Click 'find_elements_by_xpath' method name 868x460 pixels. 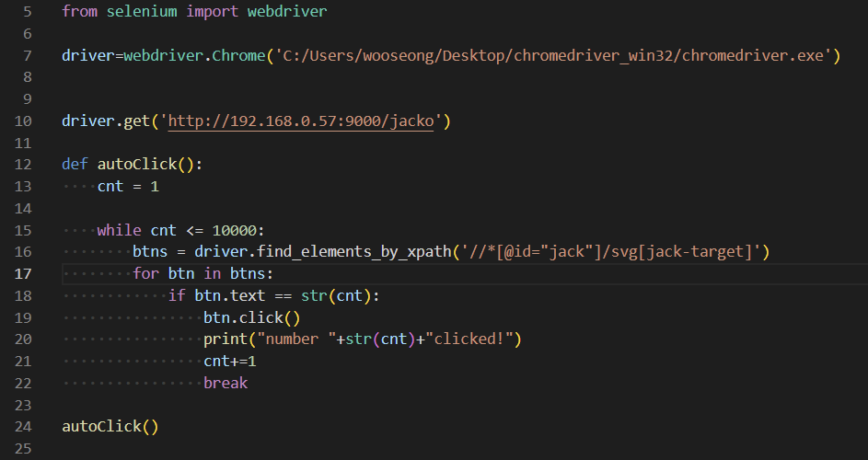coord(353,251)
